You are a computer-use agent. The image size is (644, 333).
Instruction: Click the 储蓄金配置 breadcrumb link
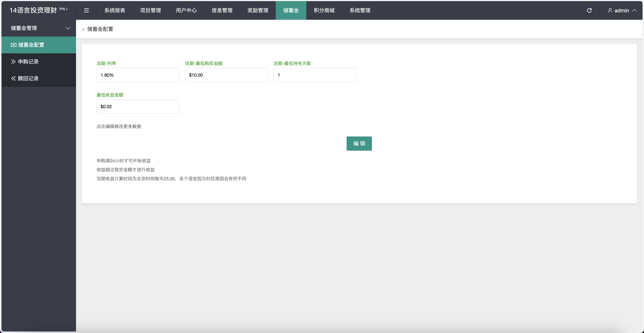coord(100,29)
